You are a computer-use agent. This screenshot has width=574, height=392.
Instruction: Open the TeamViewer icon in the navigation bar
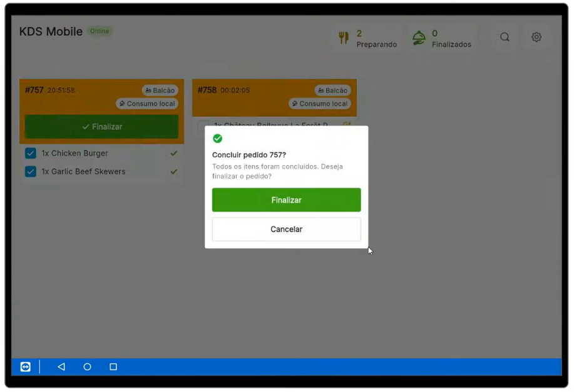pos(25,366)
